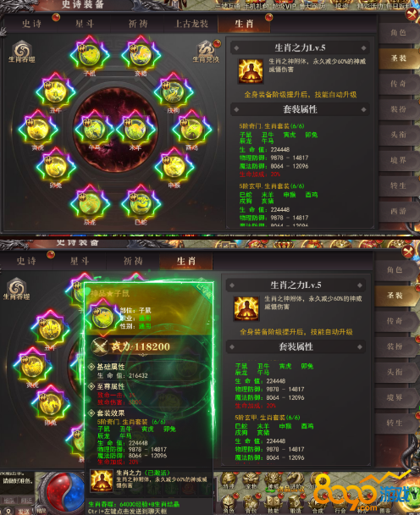Select the 亥猪 zodiac medallion in upper wheel
The image size is (420, 515).
(x=141, y=54)
